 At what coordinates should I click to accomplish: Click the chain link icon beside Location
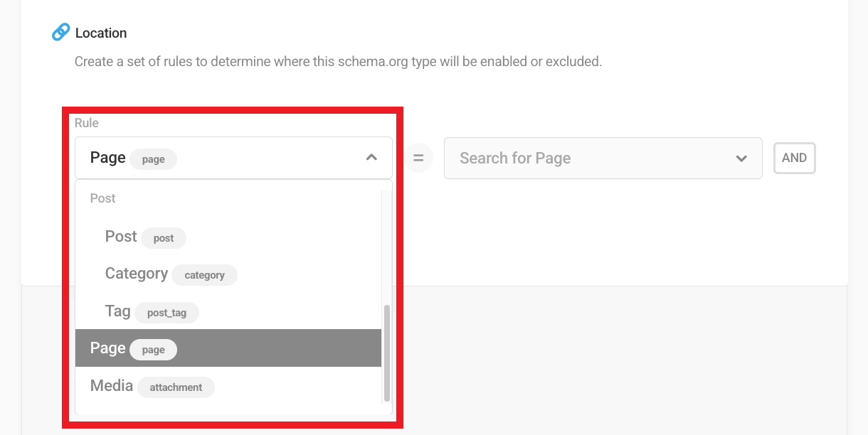pyautogui.click(x=61, y=33)
